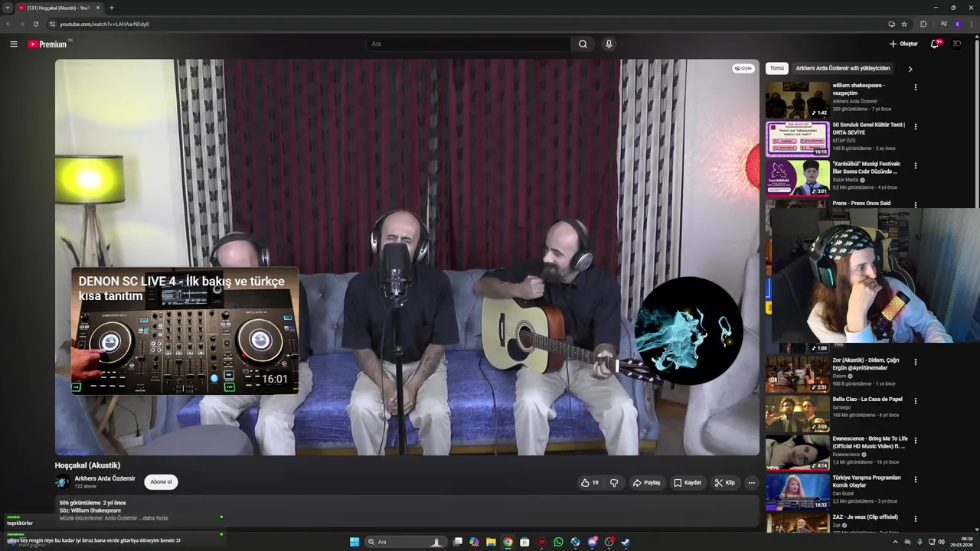This screenshot has height=551, width=980.
Task: Show hidden system tray icons
Action: [x=895, y=542]
